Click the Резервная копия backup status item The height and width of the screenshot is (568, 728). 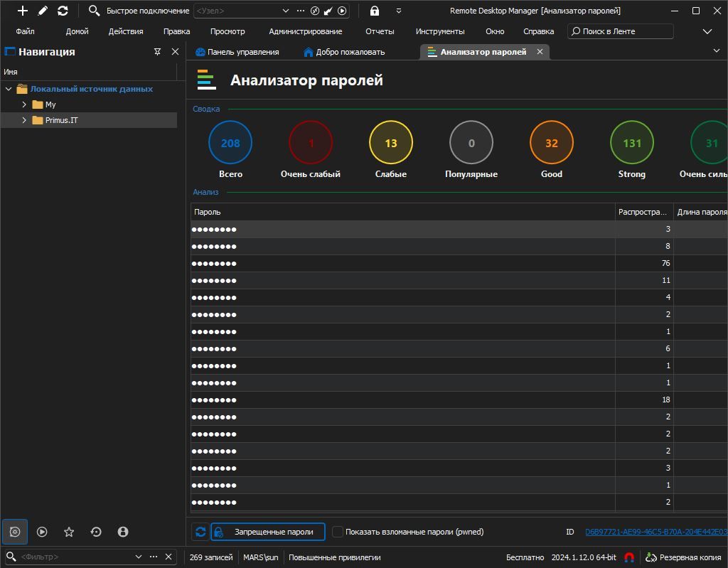(683, 557)
